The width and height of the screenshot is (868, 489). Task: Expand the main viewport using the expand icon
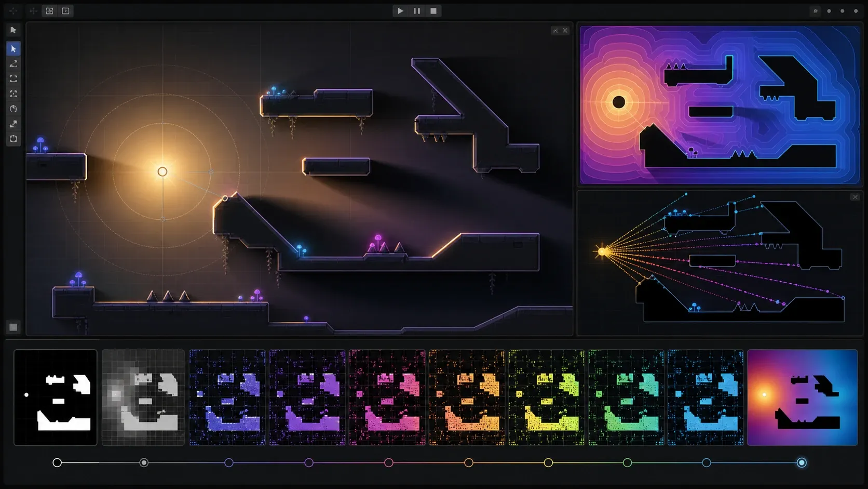tap(555, 31)
